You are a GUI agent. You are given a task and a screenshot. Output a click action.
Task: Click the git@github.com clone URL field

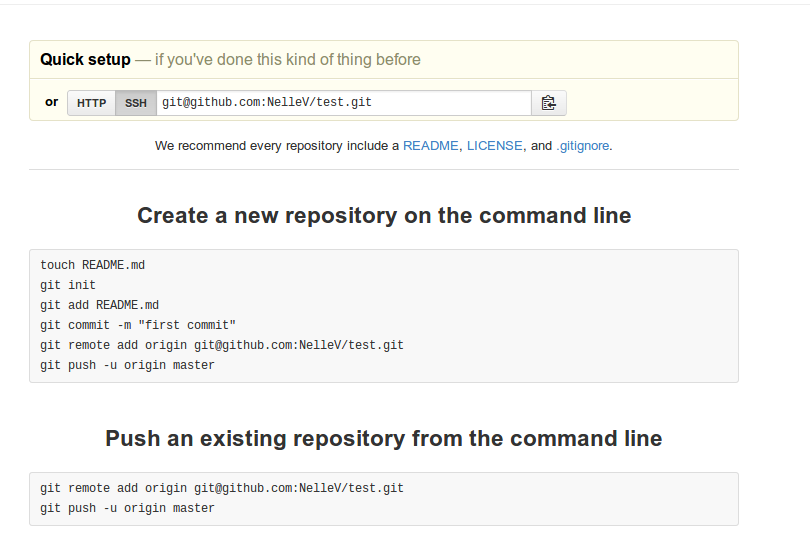point(344,103)
